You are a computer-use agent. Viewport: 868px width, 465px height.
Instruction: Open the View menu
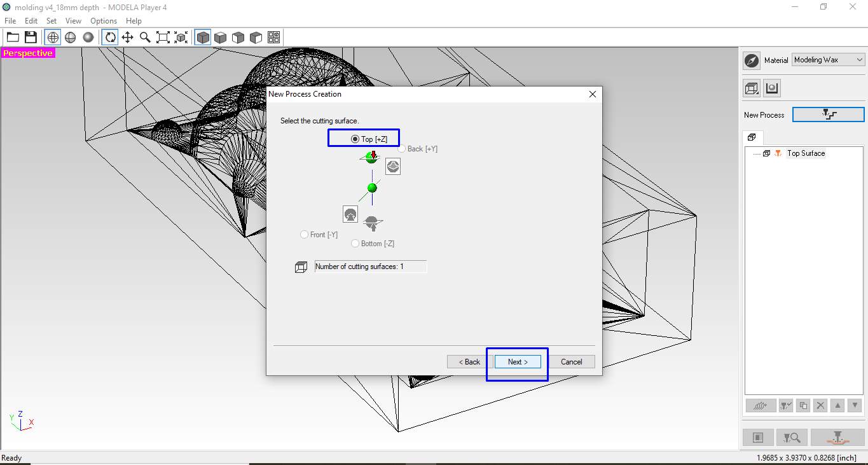(73, 21)
